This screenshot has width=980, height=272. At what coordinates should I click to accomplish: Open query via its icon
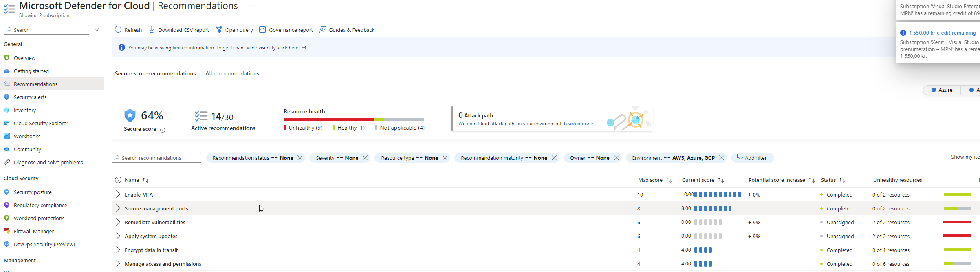[219, 29]
